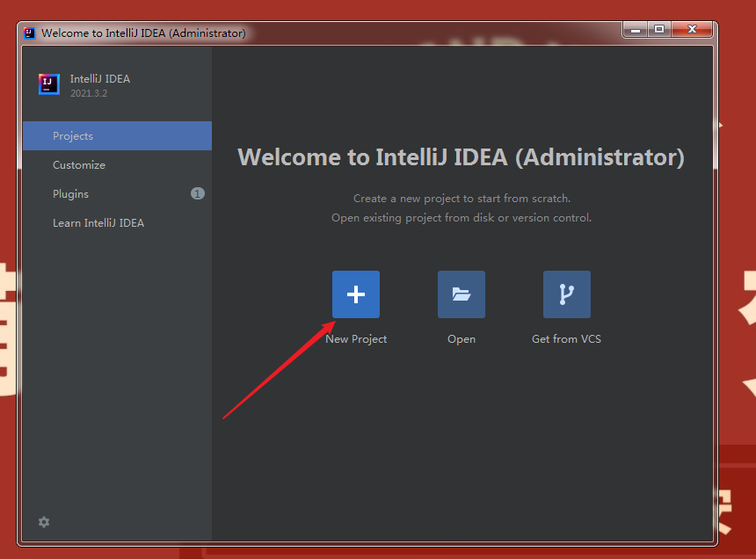Click the window title bar text

pos(143,33)
